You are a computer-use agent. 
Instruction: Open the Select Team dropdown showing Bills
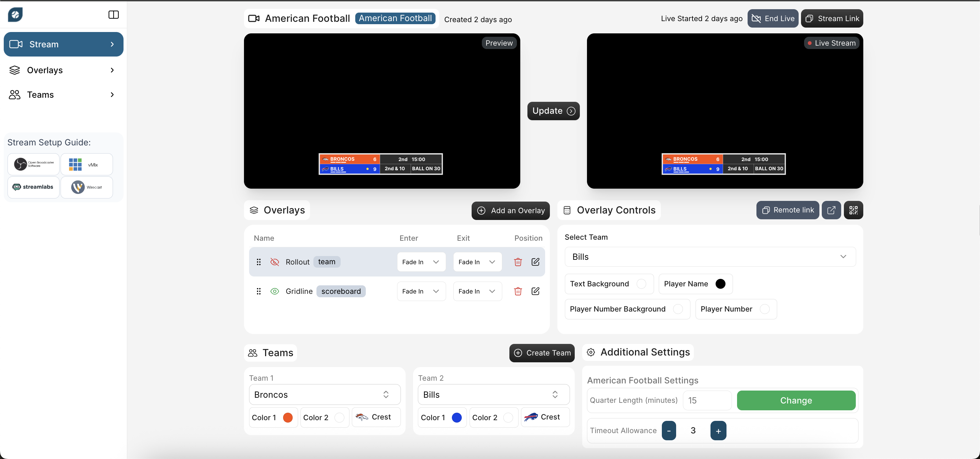pyautogui.click(x=710, y=256)
